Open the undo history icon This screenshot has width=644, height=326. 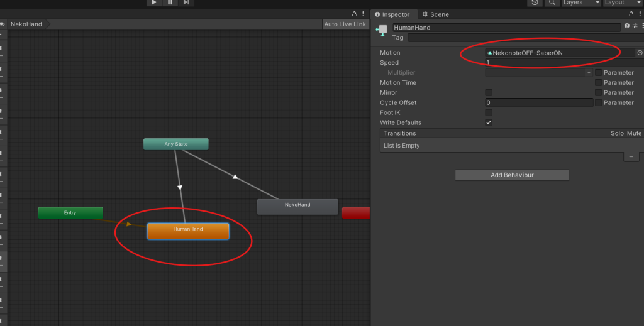(535, 3)
